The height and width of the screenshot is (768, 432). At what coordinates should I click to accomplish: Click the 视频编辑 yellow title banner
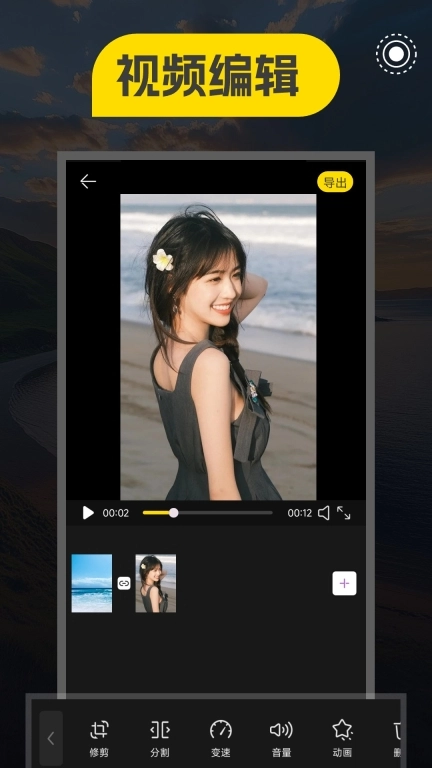(x=216, y=75)
